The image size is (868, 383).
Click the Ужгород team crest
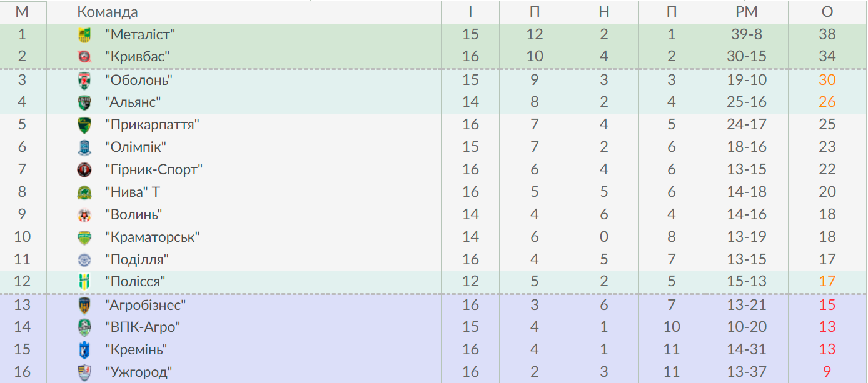[84, 372]
